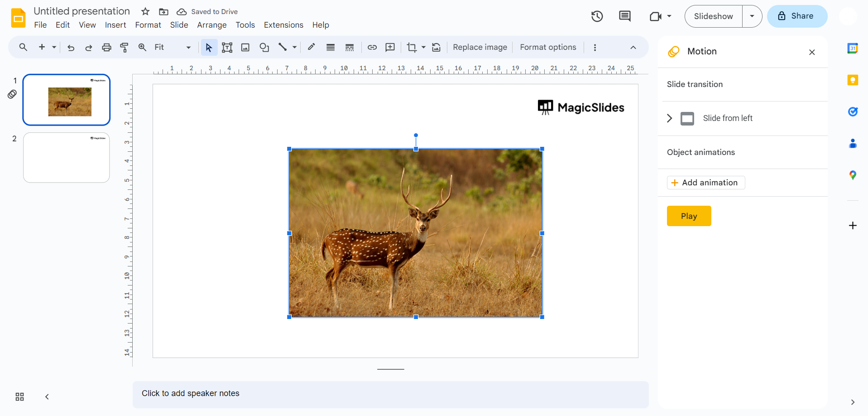Open the Arrange menu
This screenshot has width=868, height=416.
(211, 25)
